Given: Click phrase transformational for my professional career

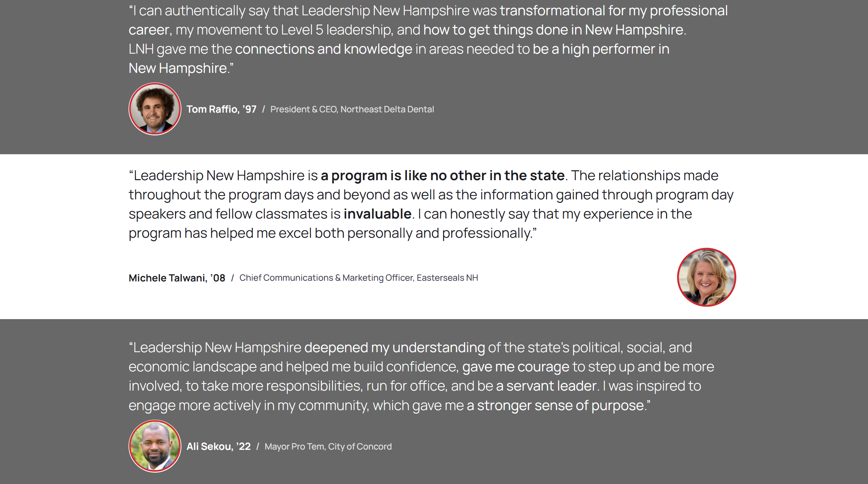Looking at the screenshot, I should click(x=614, y=11).
